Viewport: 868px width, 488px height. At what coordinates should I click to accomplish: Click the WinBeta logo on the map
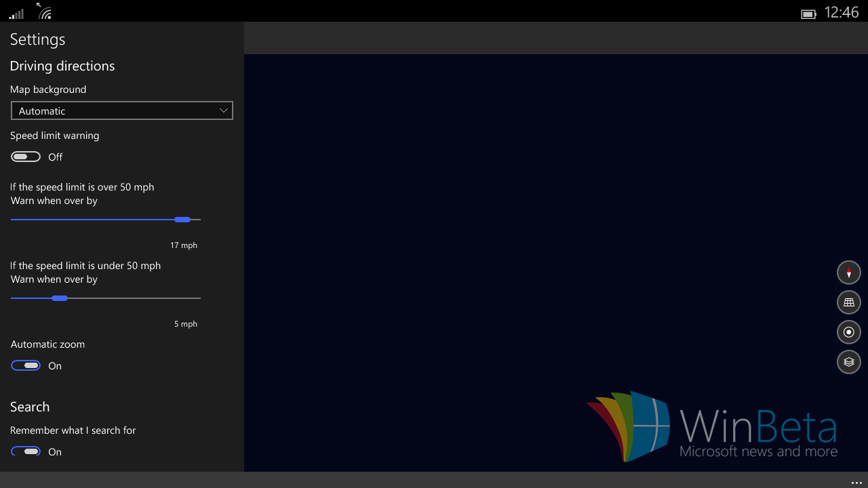(x=712, y=426)
